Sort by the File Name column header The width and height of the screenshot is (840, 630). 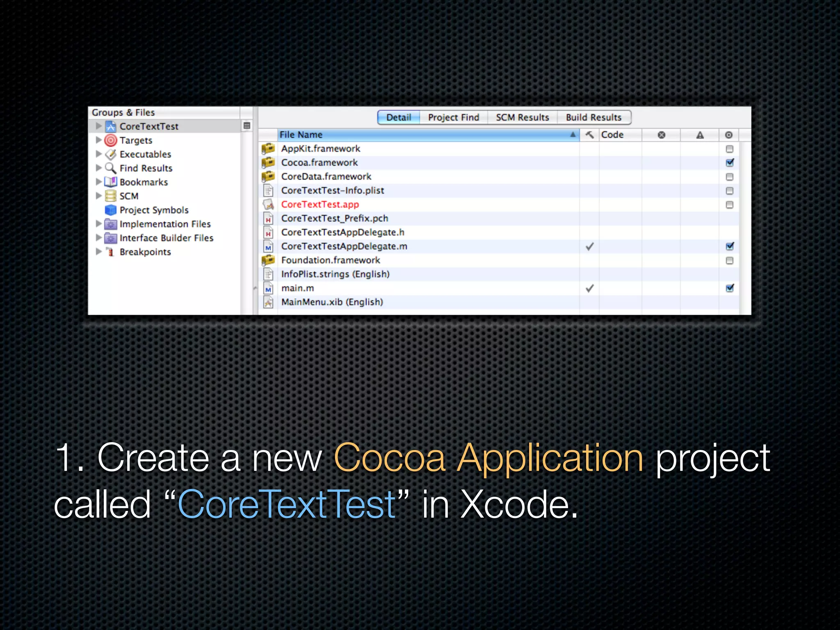428,135
